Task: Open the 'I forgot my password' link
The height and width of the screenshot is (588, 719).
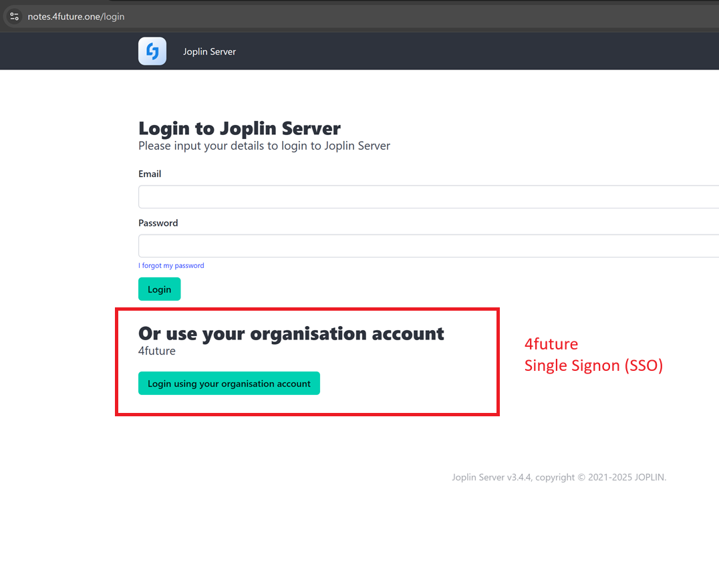Action: tap(171, 265)
